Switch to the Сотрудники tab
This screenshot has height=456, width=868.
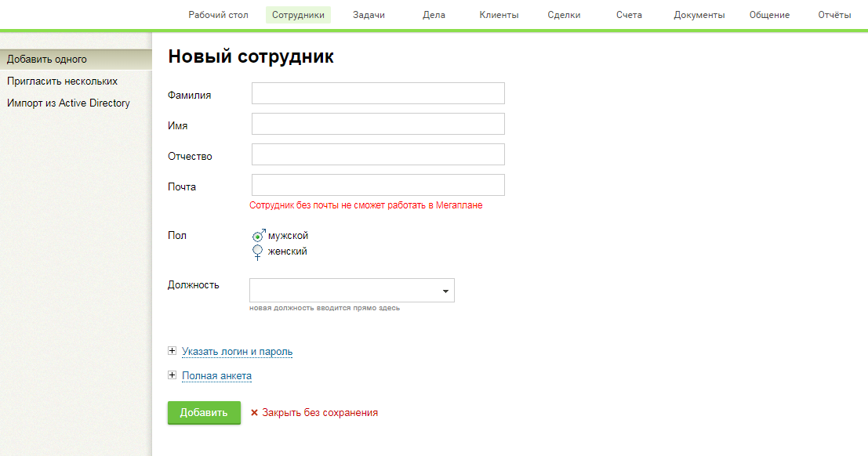[x=298, y=15]
